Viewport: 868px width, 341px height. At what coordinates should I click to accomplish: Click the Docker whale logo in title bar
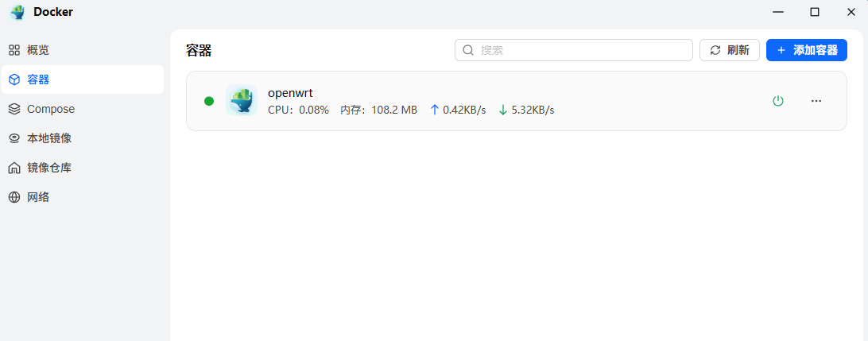click(x=17, y=12)
